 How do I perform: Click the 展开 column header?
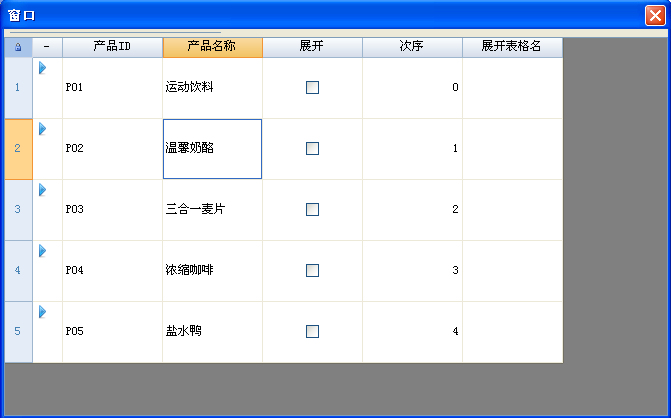click(x=312, y=47)
